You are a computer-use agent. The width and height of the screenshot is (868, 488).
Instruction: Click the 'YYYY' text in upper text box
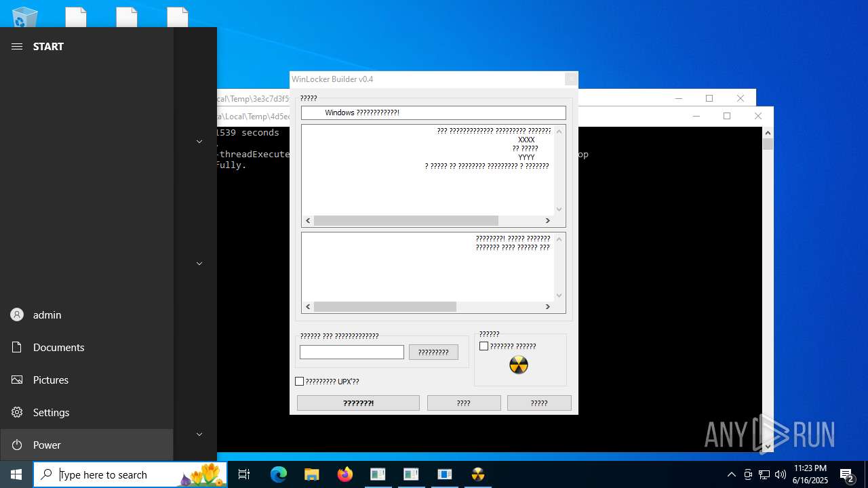(526, 157)
